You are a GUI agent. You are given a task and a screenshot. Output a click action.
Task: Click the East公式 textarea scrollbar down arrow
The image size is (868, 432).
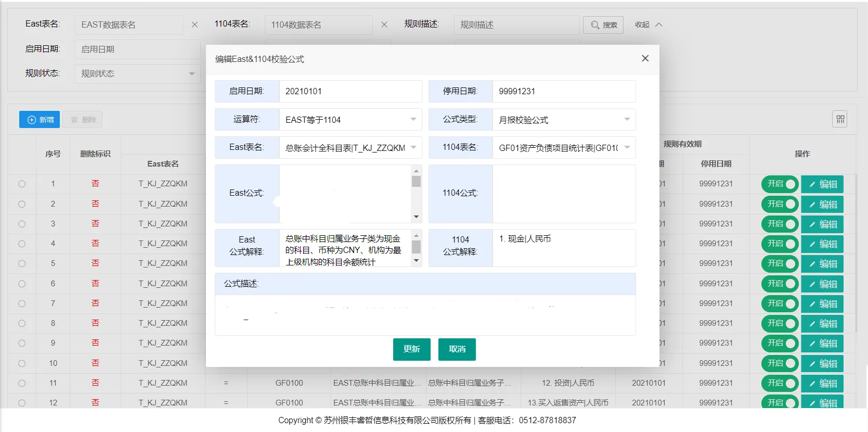(416, 217)
